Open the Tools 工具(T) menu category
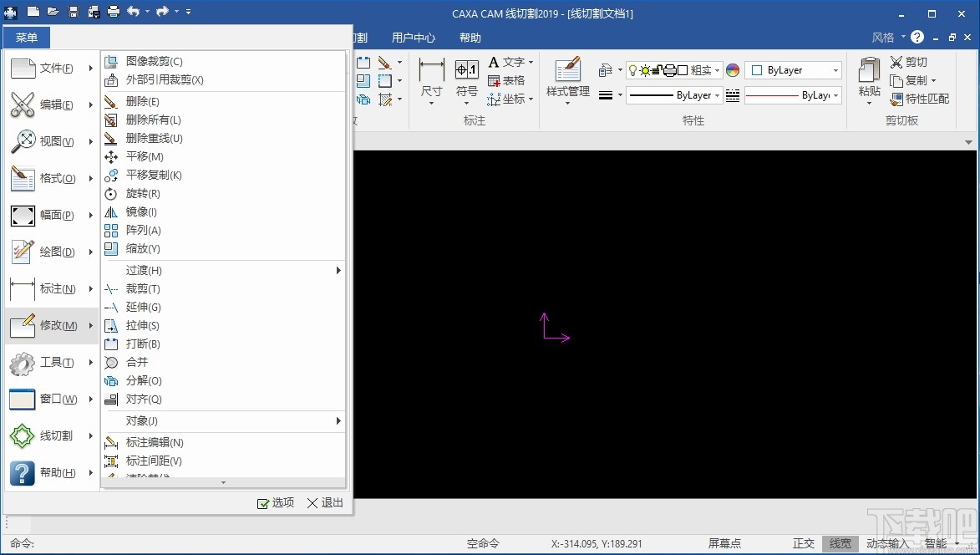 [x=52, y=362]
